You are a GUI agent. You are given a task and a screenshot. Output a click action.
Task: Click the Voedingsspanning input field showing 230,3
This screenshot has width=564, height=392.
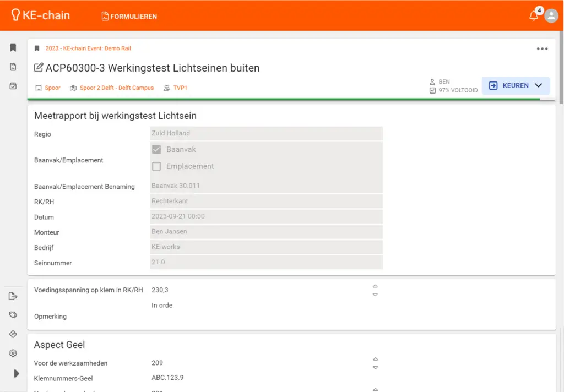click(x=259, y=290)
